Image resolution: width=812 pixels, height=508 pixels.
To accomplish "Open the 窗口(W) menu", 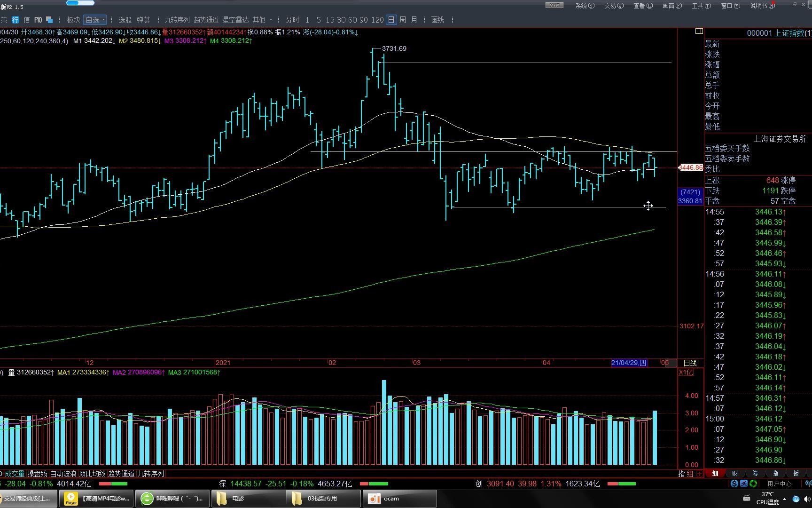I will pyautogui.click(x=730, y=6).
